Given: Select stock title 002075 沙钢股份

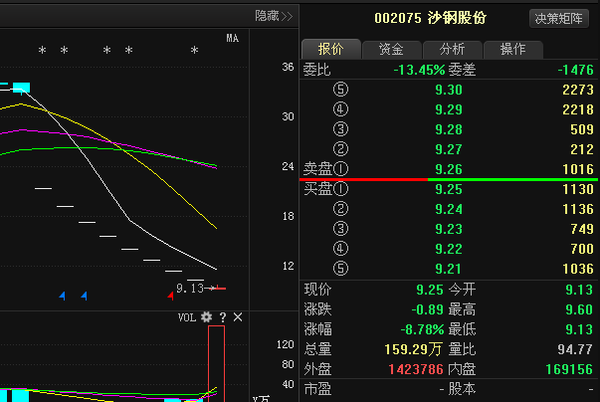Looking at the screenshot, I should [430, 18].
